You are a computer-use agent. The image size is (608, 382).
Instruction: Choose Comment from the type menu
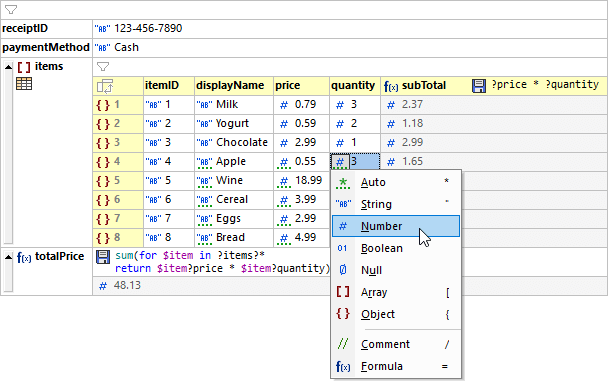point(396,344)
